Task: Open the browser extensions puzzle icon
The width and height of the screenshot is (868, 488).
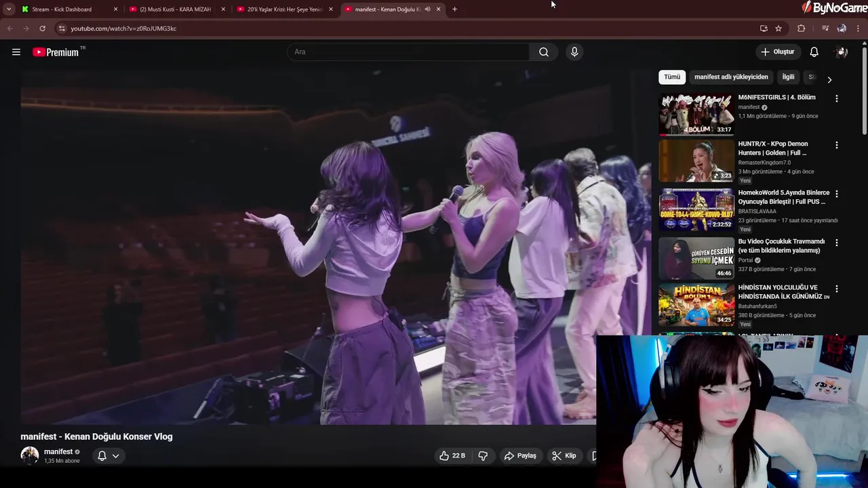Action: 802,28
